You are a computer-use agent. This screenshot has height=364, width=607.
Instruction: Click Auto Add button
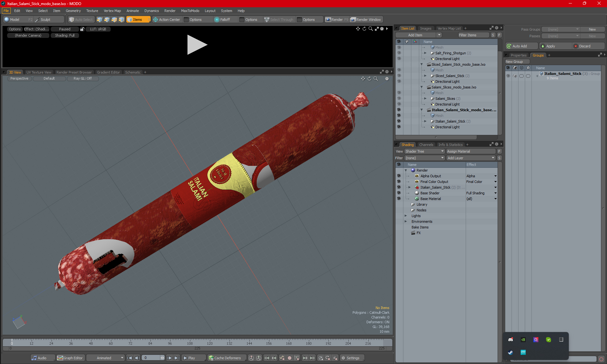pos(521,46)
